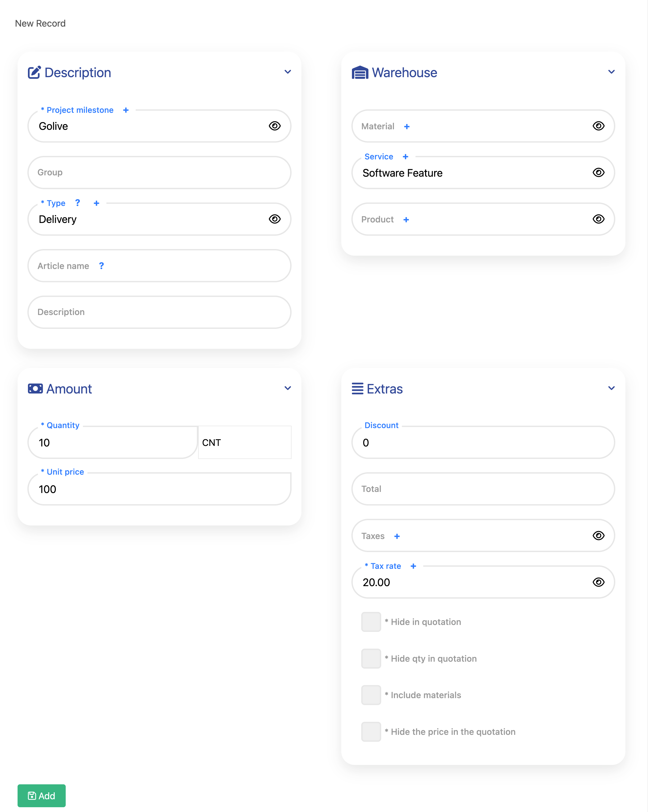Check the Hide in quotation checkbox
The height and width of the screenshot is (812, 648).
tap(371, 622)
